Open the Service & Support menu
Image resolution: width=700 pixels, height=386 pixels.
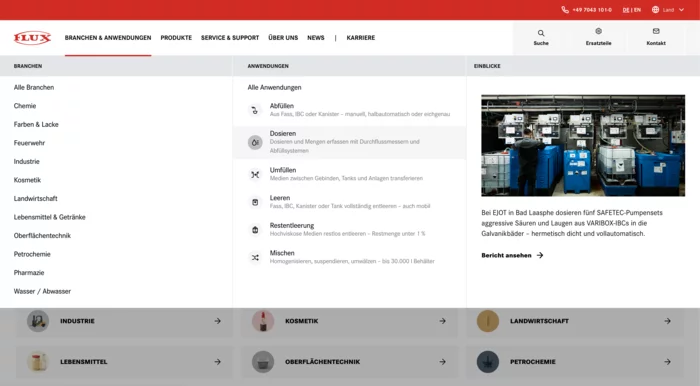pos(230,38)
